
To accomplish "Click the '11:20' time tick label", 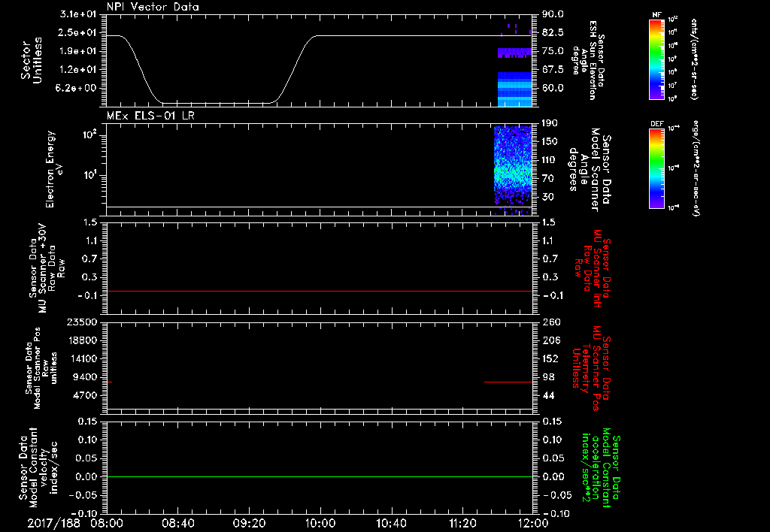I will pyautogui.click(x=462, y=523).
